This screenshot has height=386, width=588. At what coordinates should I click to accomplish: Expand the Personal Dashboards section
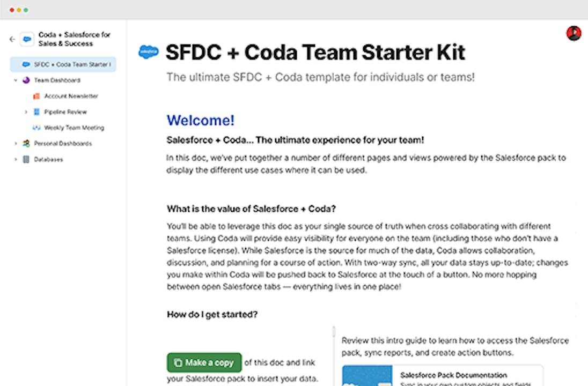pyautogui.click(x=16, y=144)
